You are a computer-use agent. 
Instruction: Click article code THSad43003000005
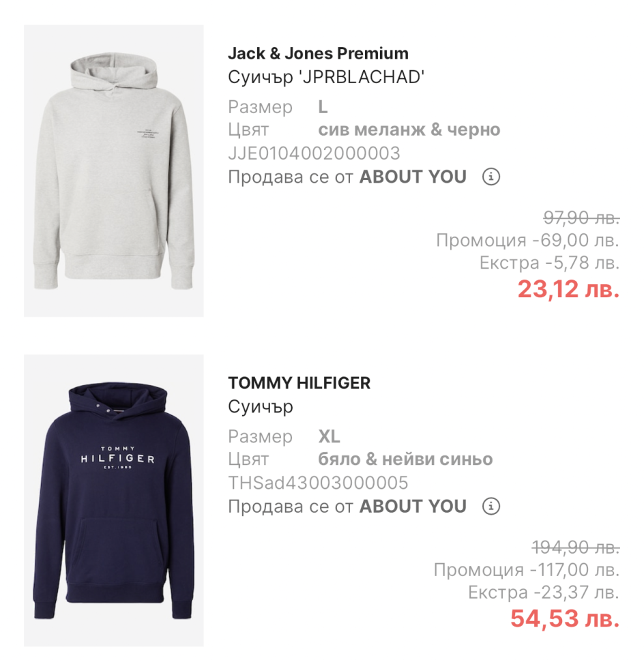pos(318,483)
